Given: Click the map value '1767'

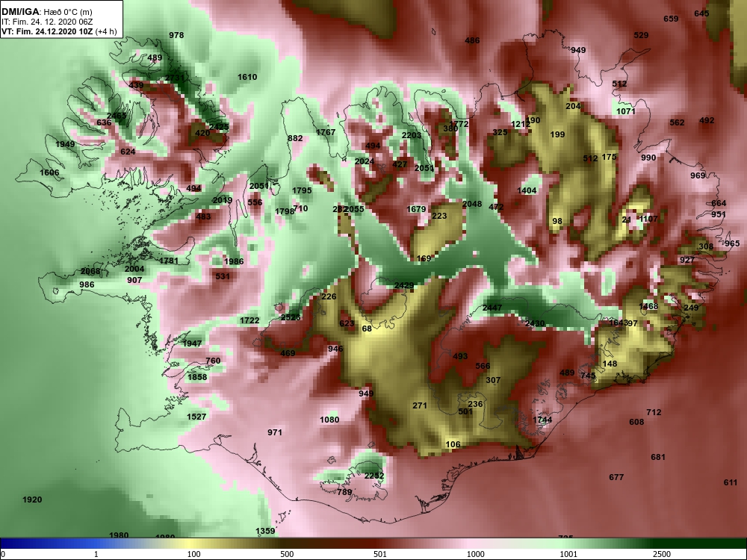Looking at the screenshot, I should click(326, 132).
